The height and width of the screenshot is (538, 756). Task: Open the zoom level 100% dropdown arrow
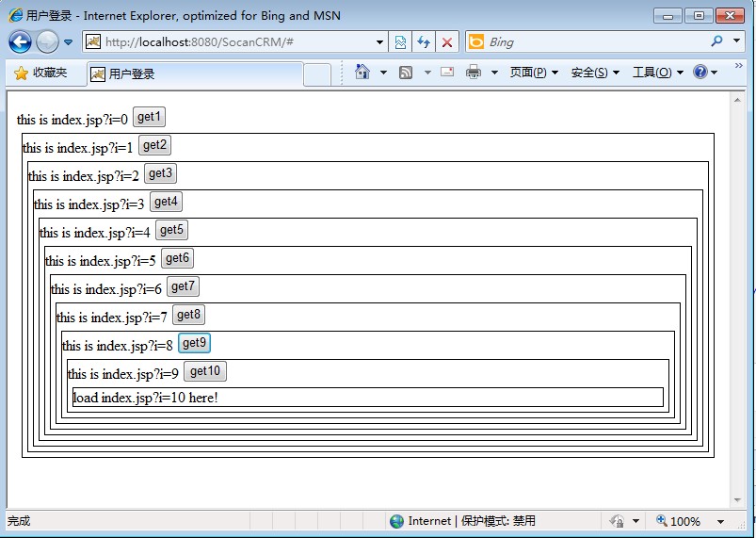pyautogui.click(x=721, y=521)
